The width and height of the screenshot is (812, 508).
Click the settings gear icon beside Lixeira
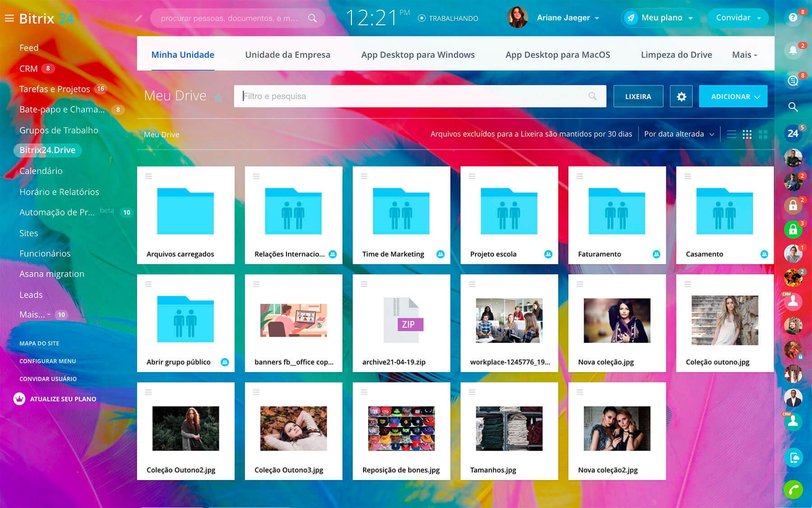click(681, 97)
